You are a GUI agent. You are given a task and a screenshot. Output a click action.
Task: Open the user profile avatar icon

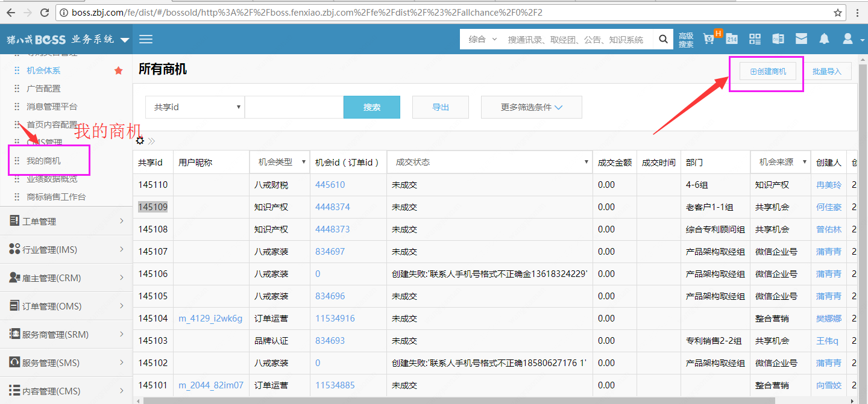click(848, 39)
